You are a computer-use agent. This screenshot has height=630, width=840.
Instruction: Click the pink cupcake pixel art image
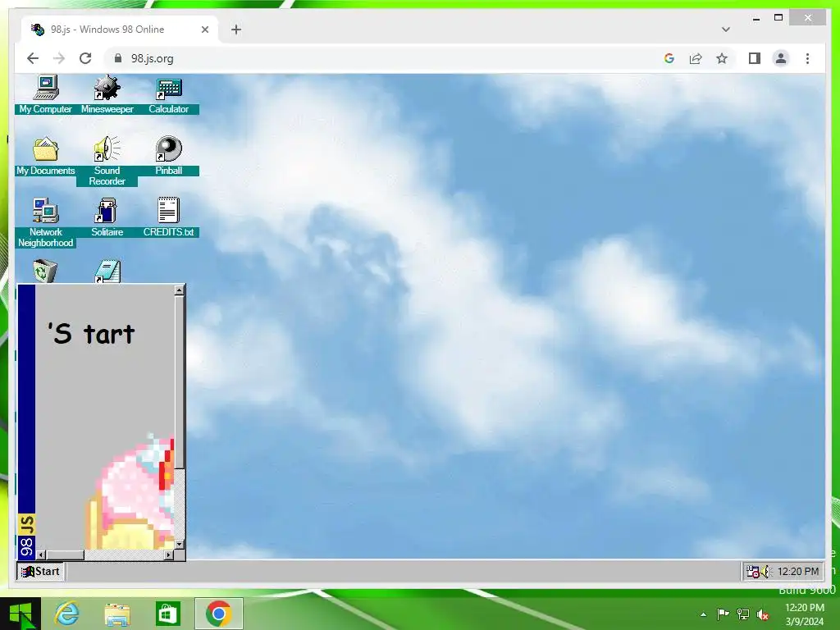[130, 492]
